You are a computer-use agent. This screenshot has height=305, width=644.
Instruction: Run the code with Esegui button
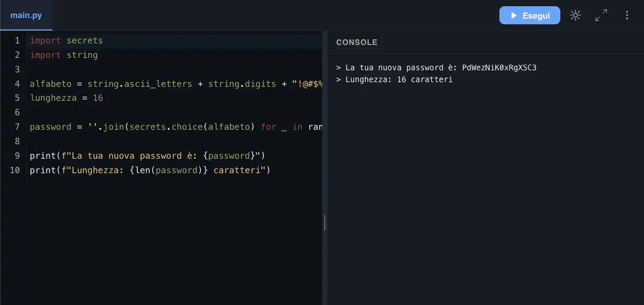[529, 16]
